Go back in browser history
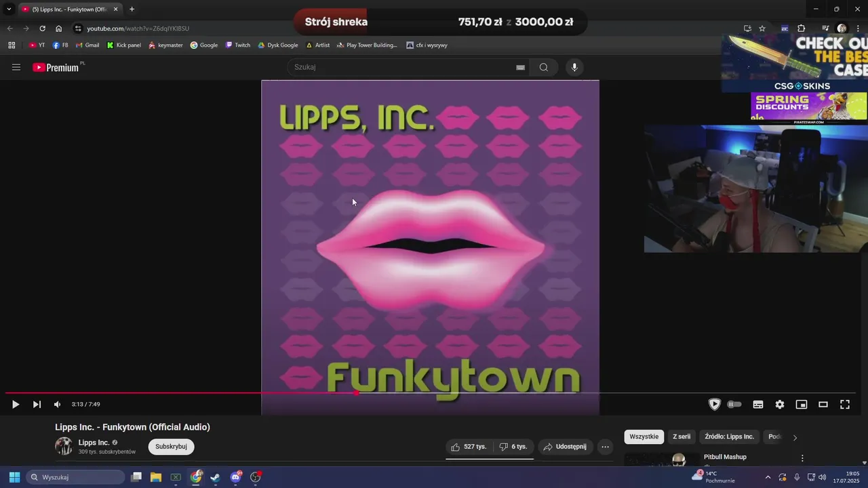Image resolution: width=868 pixels, height=488 pixels. tap(9, 28)
